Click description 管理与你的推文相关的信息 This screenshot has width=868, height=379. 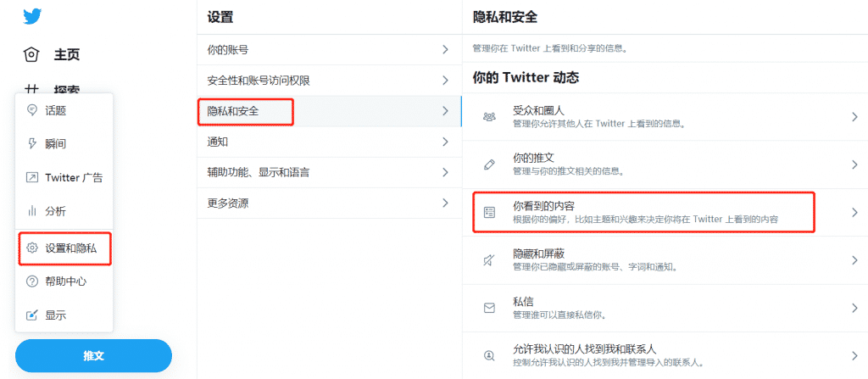point(569,172)
